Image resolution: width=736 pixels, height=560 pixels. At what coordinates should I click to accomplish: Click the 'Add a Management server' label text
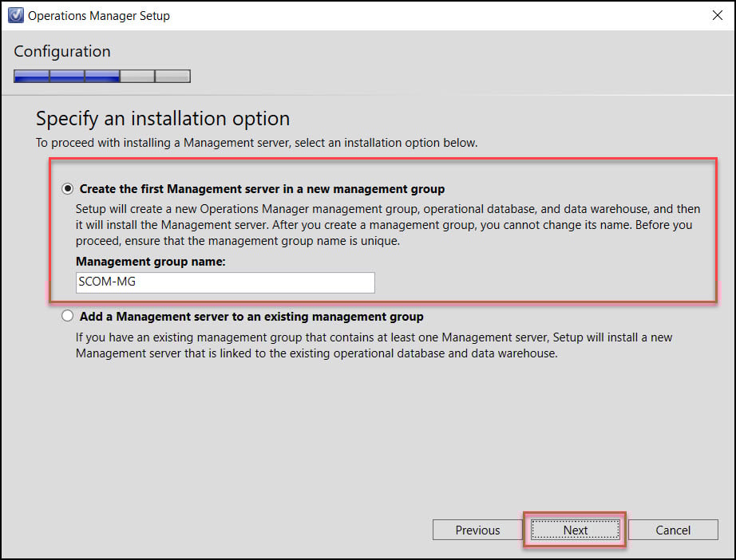point(251,317)
